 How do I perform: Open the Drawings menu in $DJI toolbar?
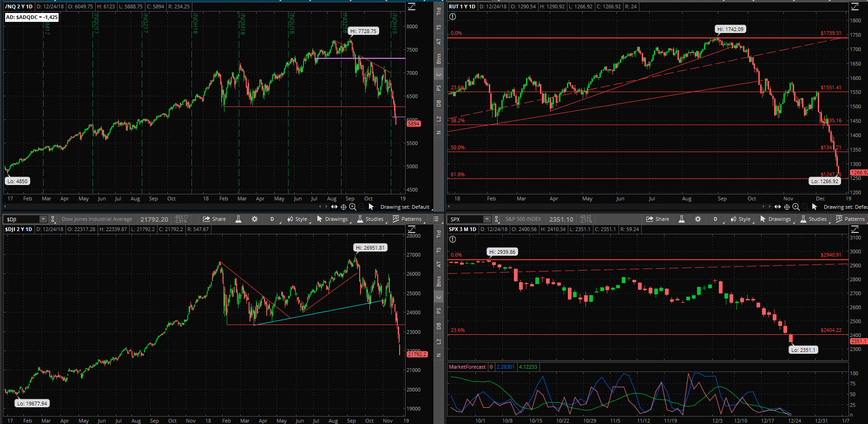(x=332, y=219)
